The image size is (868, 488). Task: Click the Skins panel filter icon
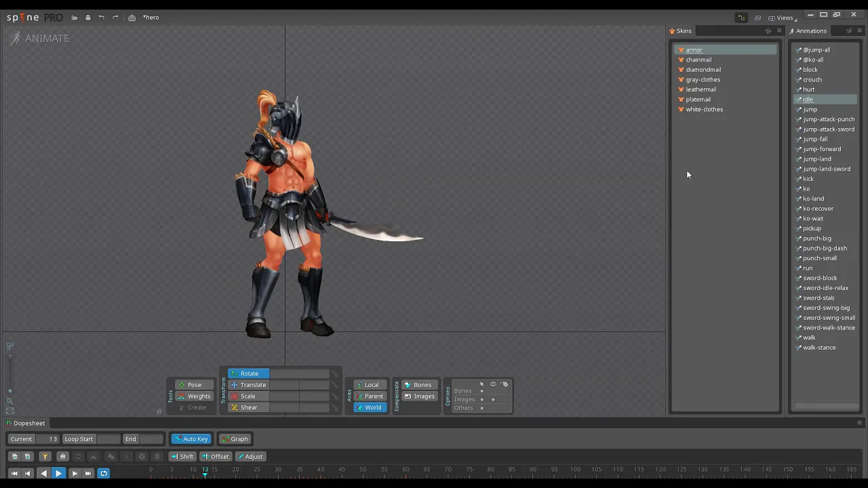768,31
